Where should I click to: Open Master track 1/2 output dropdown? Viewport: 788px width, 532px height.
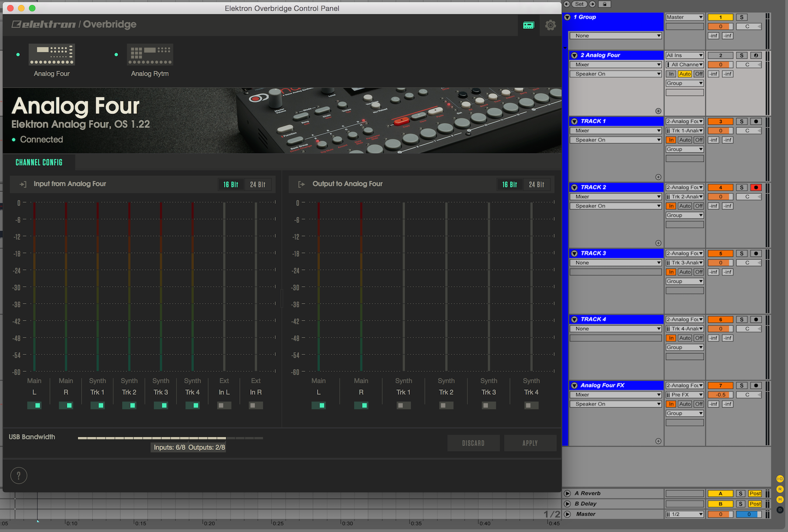tap(685, 514)
